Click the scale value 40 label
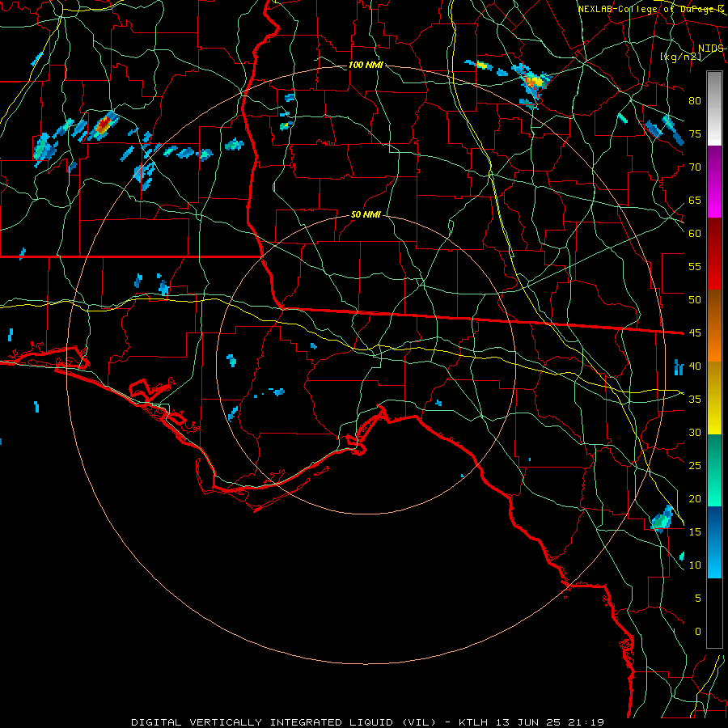 coord(695,366)
